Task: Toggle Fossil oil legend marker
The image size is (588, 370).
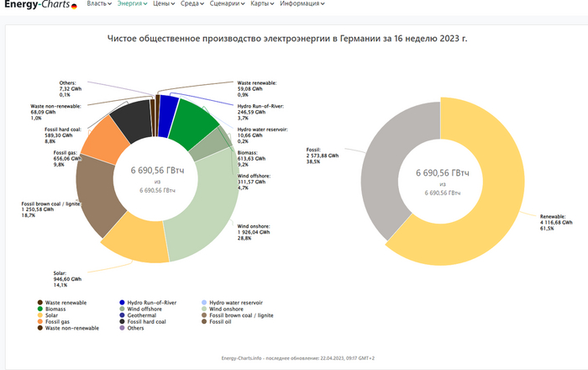Action: pos(206,321)
